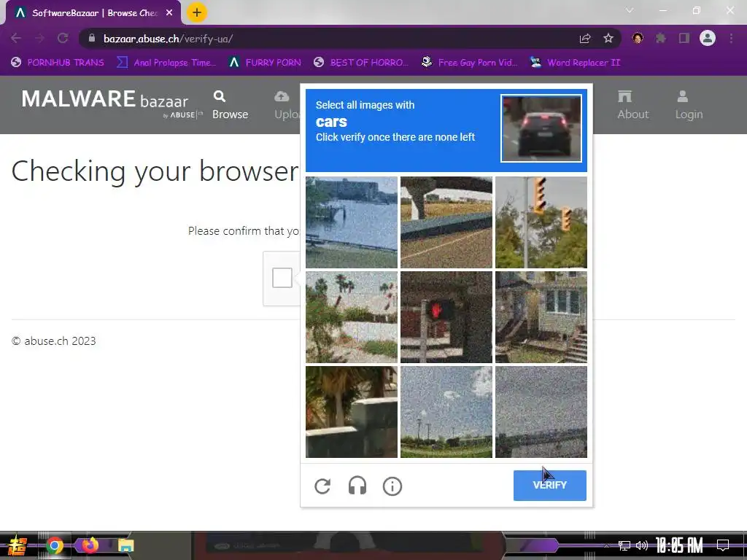
Task: Open the new tab plus button
Action: [x=197, y=13]
